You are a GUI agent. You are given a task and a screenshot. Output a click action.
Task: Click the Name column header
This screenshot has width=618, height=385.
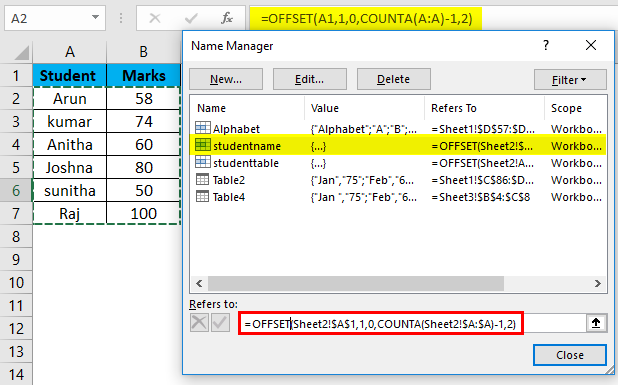247,108
